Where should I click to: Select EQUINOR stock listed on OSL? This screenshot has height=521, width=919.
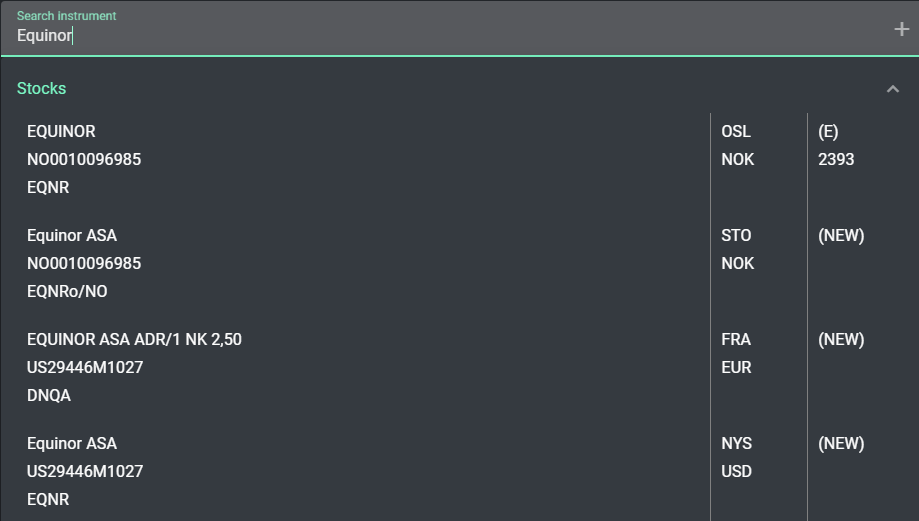click(x=61, y=132)
